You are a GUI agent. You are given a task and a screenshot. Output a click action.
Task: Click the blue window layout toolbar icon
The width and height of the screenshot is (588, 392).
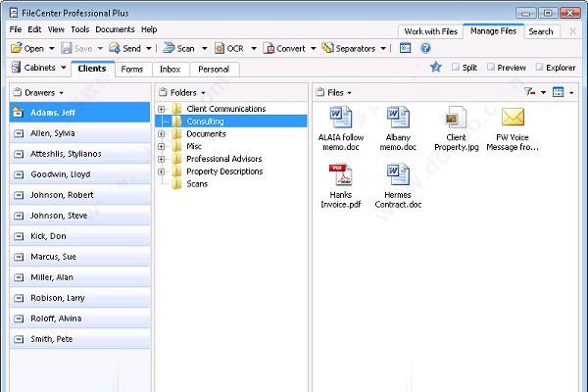click(405, 48)
